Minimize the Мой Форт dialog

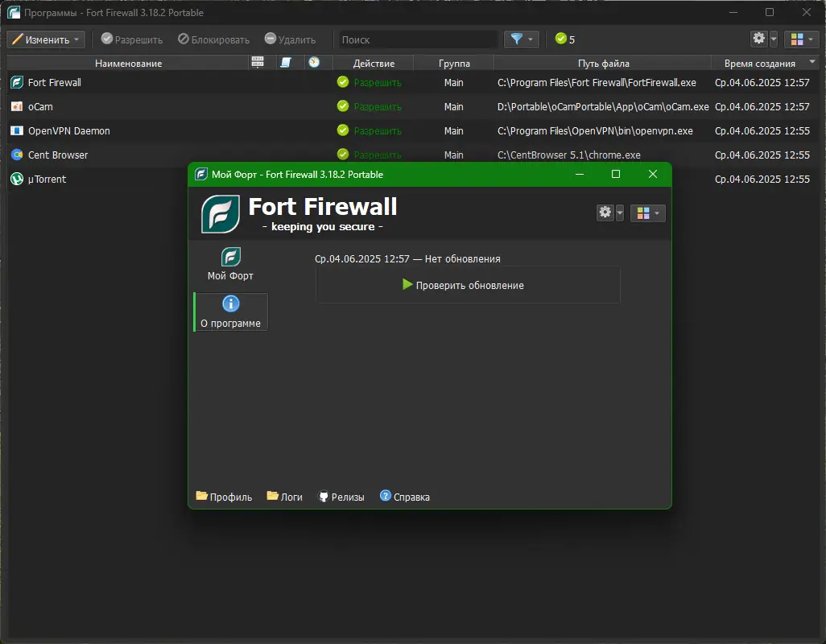(580, 175)
